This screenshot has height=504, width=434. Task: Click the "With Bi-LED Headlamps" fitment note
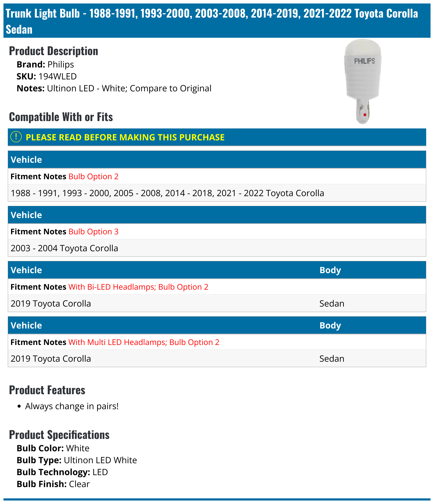[138, 287]
